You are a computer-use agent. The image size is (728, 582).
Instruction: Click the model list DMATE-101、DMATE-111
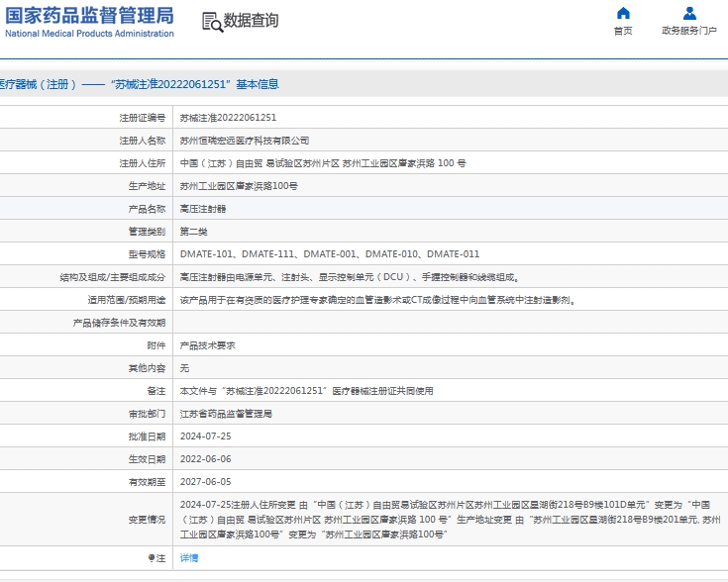[330, 253]
